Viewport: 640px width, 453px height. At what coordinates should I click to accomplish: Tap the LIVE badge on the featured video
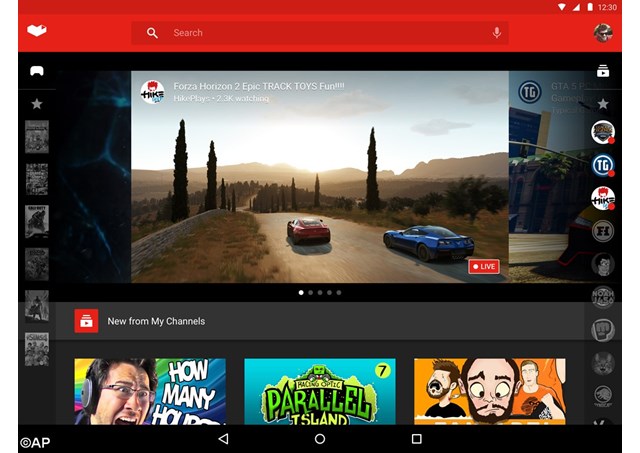coord(484,266)
